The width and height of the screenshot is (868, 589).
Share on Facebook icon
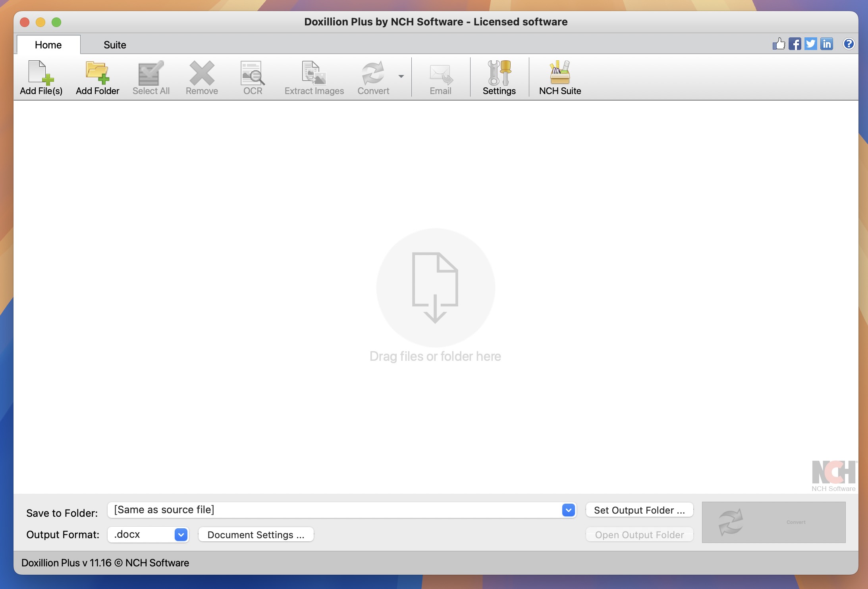click(795, 44)
